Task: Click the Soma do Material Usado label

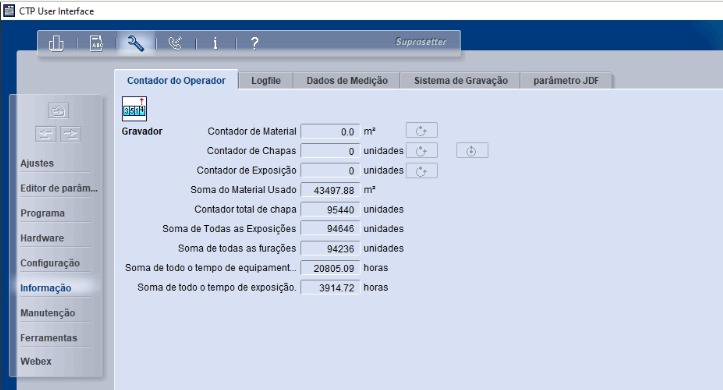Action: [x=243, y=189]
